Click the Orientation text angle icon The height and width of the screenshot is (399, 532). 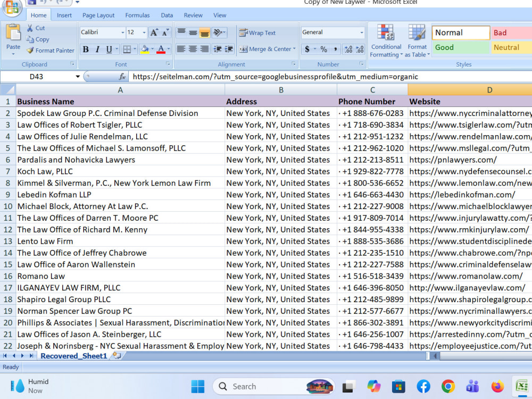pos(218,32)
